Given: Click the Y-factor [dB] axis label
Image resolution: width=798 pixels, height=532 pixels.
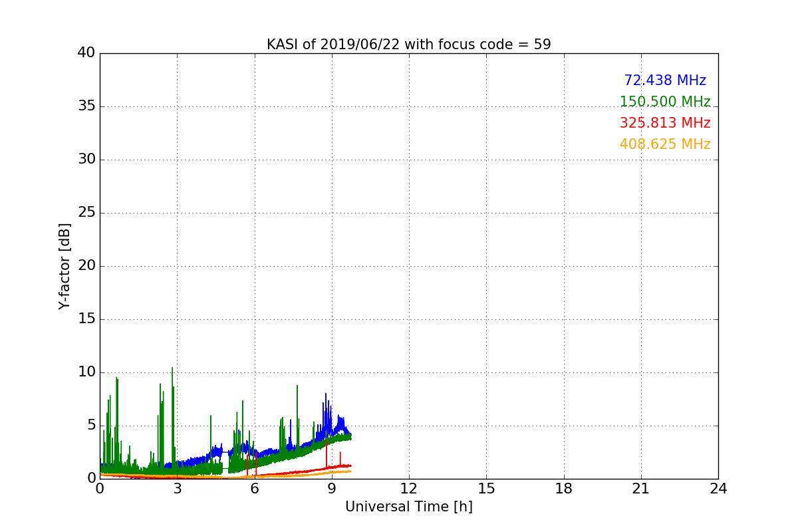Looking at the screenshot, I should (x=65, y=266).
